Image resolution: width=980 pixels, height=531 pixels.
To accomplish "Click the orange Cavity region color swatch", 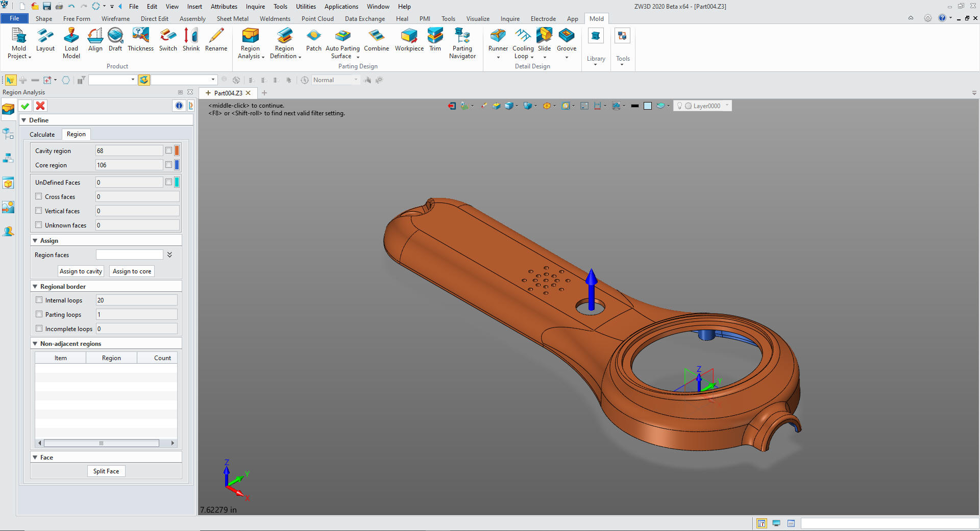I will pyautogui.click(x=177, y=150).
